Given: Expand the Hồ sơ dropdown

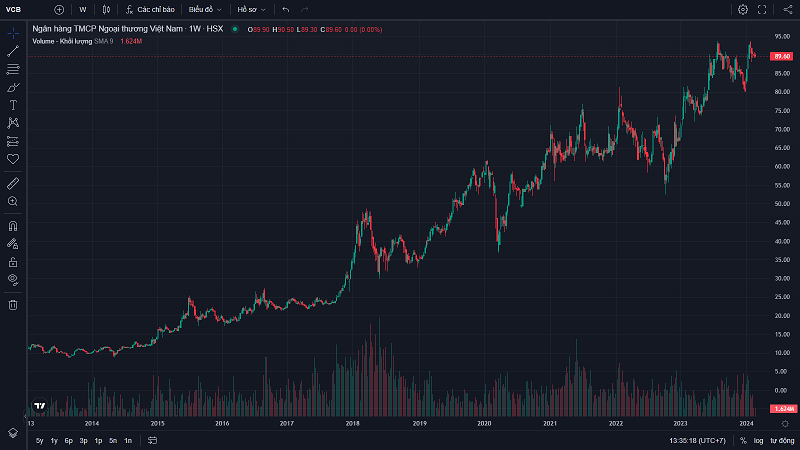Looking at the screenshot, I should click(x=251, y=9).
